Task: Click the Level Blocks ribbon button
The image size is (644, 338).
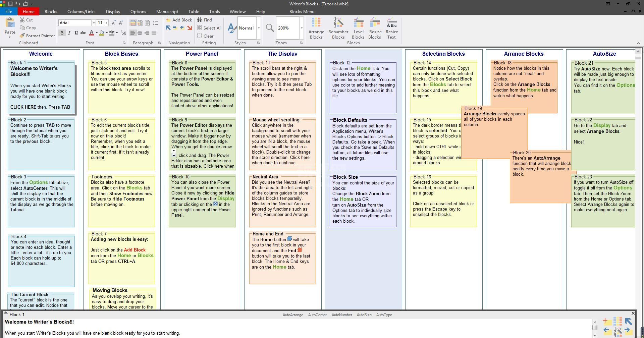Action: pos(358,28)
